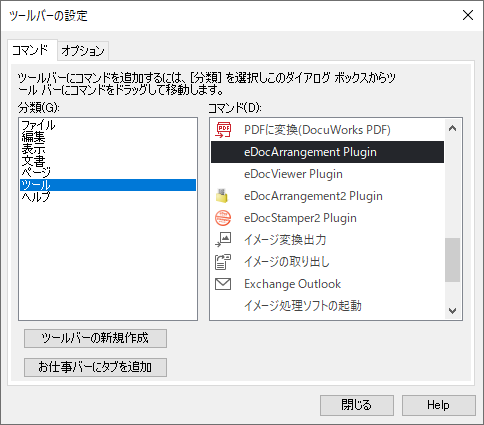Click the eDocArrangement2 folder icon

(x=222, y=196)
